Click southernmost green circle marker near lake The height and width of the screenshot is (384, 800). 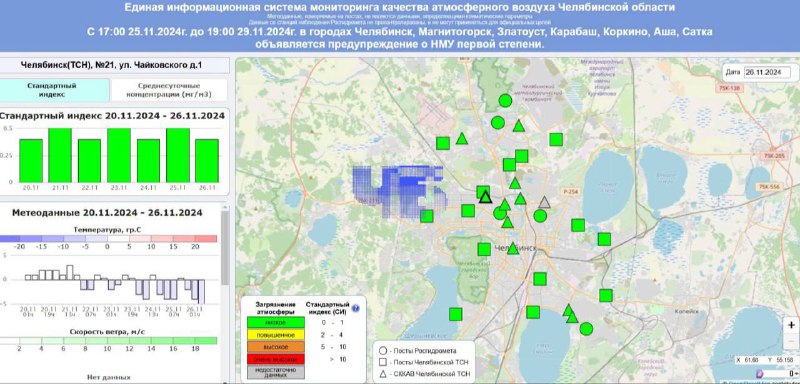pyautogui.click(x=586, y=329)
